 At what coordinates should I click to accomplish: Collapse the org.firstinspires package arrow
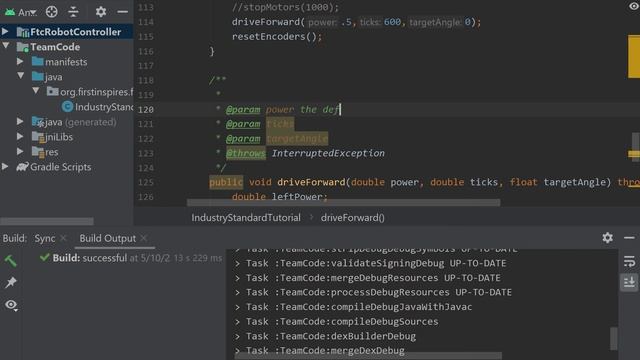click(36, 91)
